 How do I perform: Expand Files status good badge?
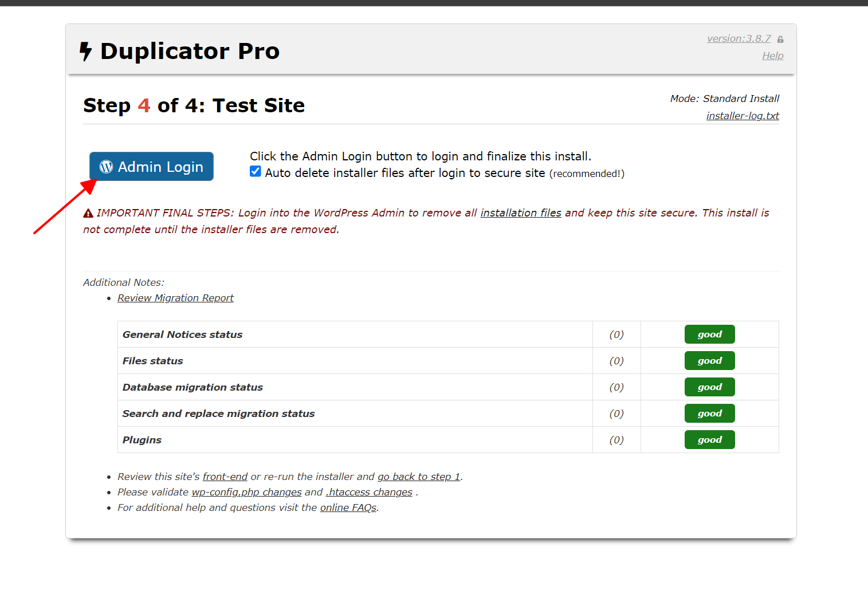[709, 361]
